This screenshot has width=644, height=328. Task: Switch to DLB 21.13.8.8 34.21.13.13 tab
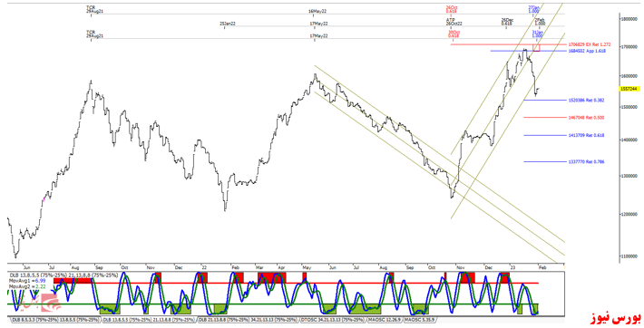tap(248, 320)
